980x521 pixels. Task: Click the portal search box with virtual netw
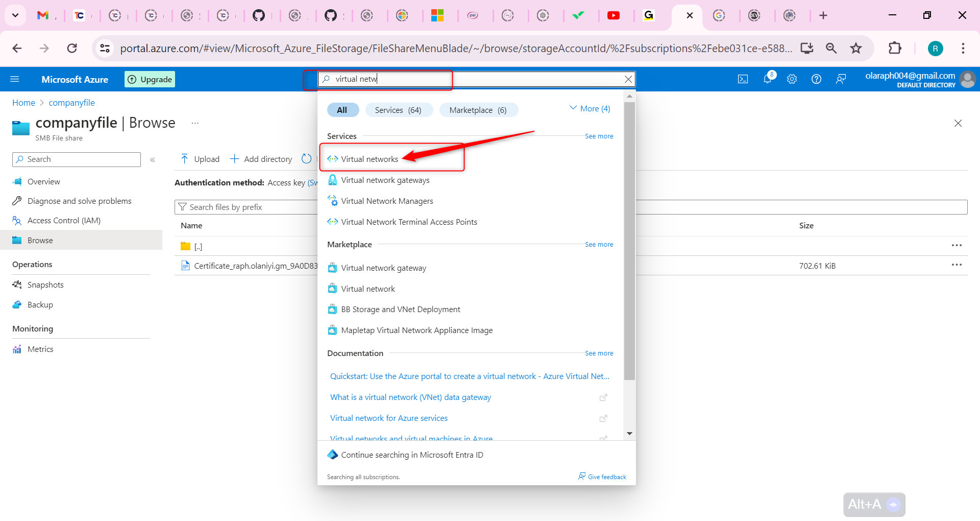[476, 79]
